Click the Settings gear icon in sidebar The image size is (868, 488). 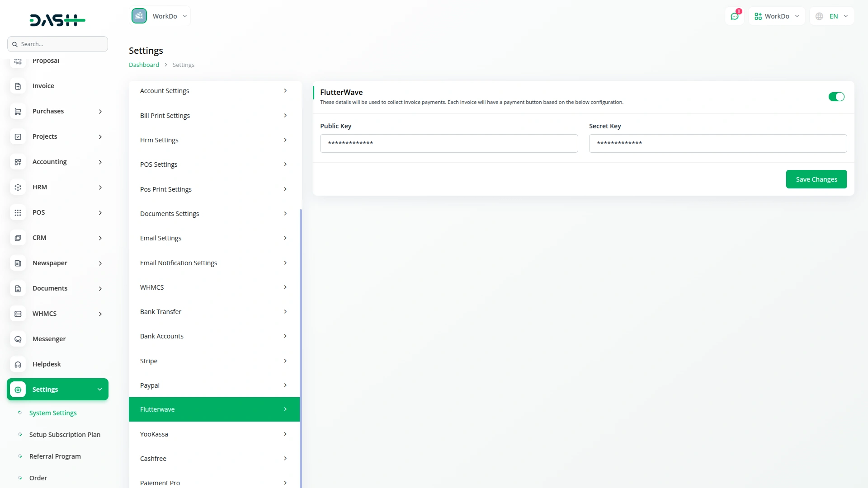coord(18,389)
